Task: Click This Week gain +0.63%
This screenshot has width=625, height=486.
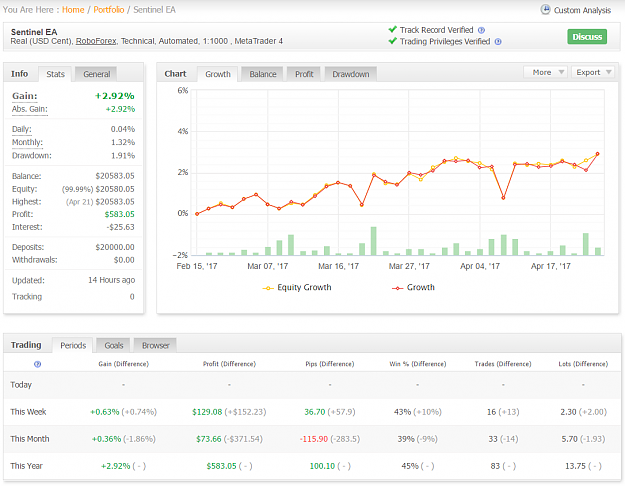Action: pos(105,412)
